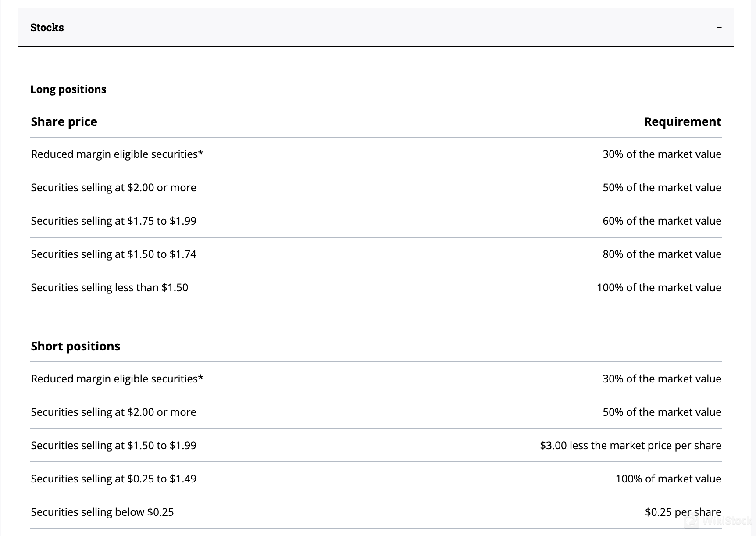Select Securities selling less than $1.50
Viewport: 756px width, 536px height.
[x=110, y=287]
